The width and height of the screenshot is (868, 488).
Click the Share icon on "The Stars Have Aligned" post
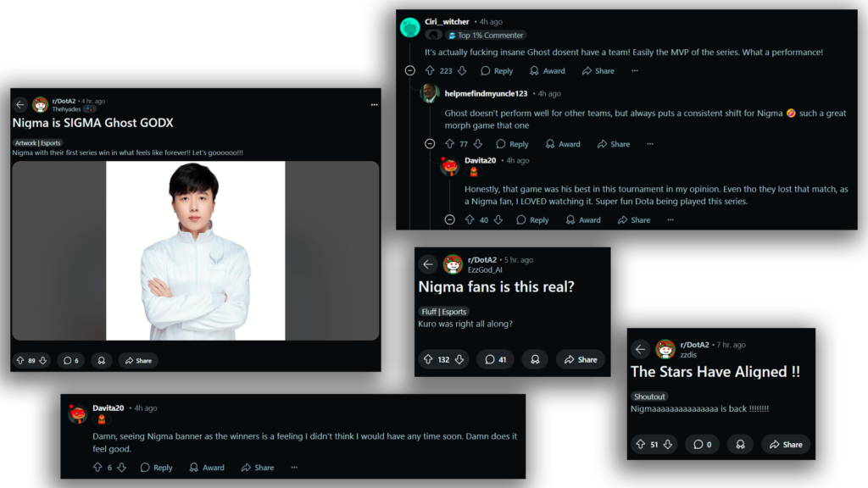coord(785,444)
